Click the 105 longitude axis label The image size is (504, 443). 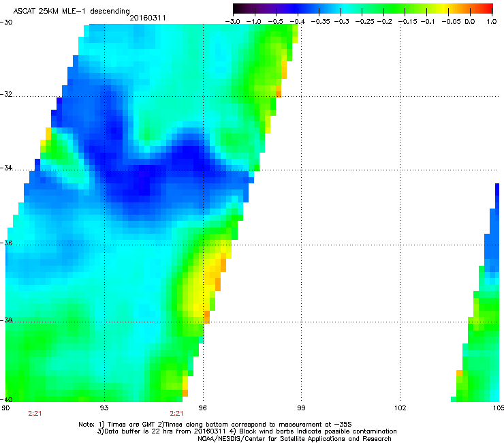pyautogui.click(x=499, y=408)
